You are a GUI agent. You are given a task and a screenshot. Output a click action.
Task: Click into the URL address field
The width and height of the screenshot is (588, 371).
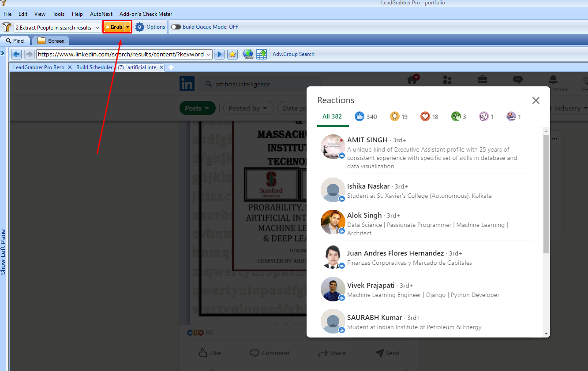tap(120, 54)
